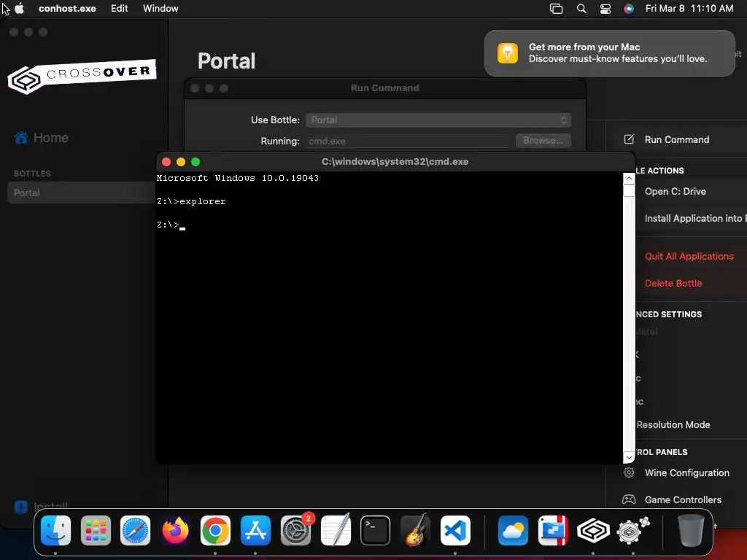747x560 pixels.
Task: Close the cmd.exe window with red button
Action: 166,162
